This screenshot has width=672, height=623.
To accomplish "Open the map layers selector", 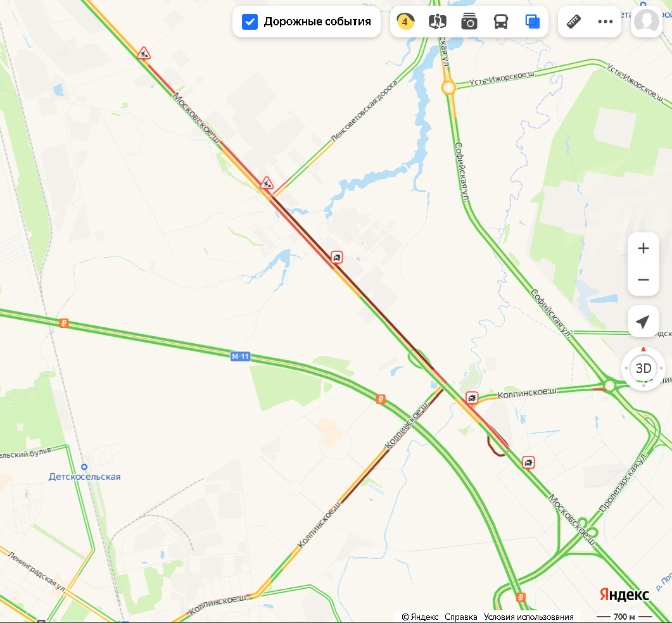I will click(532, 22).
